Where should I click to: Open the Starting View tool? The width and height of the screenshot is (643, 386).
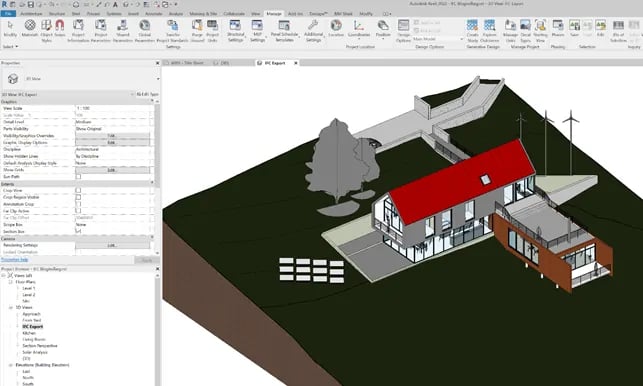[540, 31]
